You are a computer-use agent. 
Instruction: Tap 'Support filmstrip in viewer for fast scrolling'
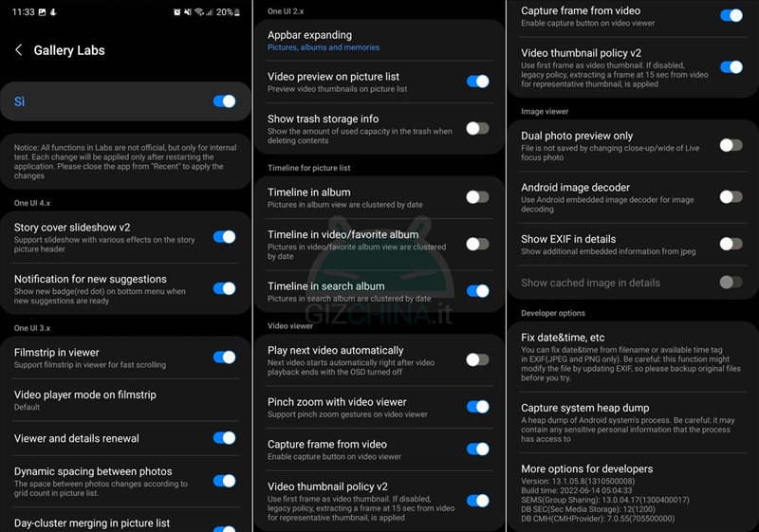click(89, 365)
